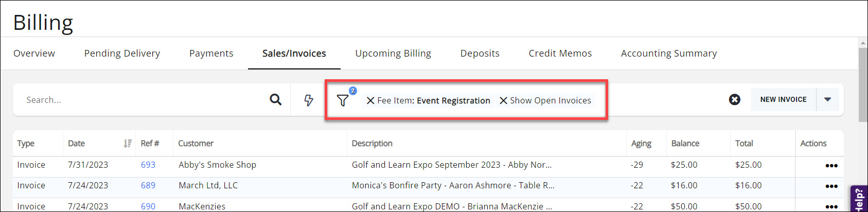Go to the Accounting Summary tab
868x212 pixels.
pyautogui.click(x=668, y=54)
